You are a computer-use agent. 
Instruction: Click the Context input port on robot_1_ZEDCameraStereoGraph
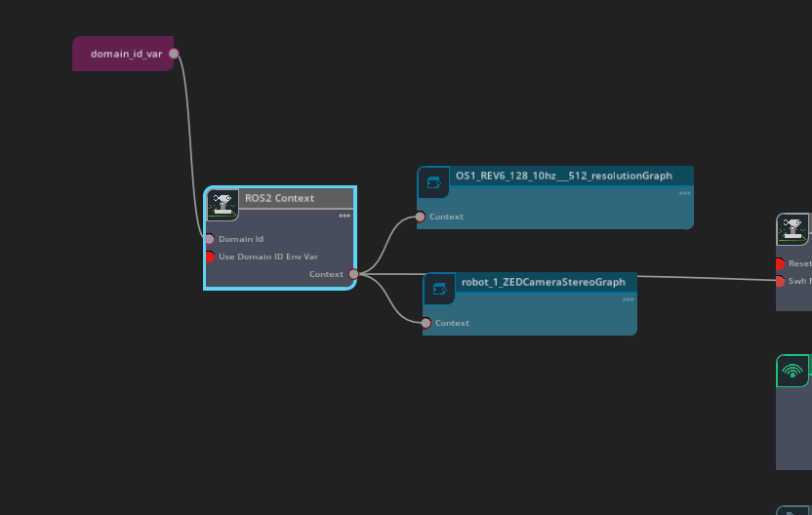point(426,323)
